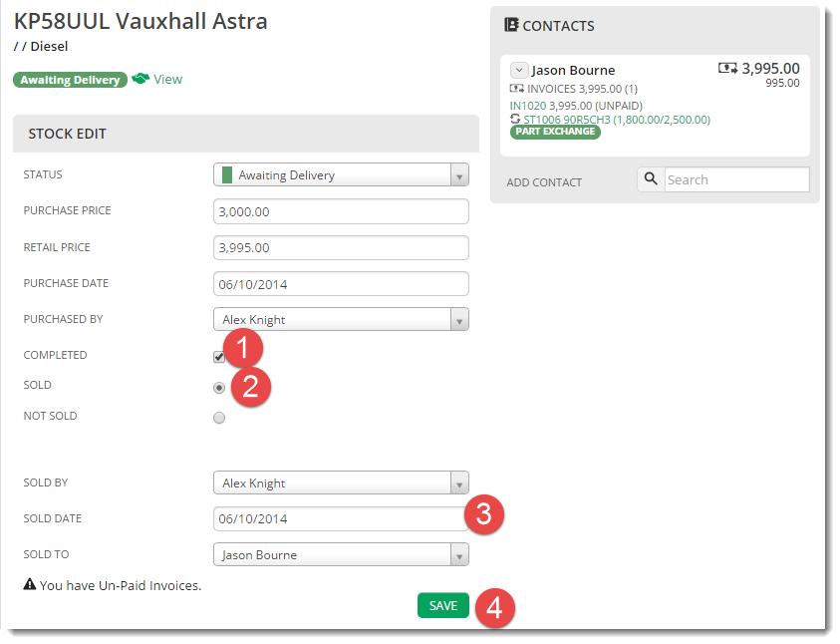The height and width of the screenshot is (644, 840).
Task: Click the Sold Date field
Action: 341,518
